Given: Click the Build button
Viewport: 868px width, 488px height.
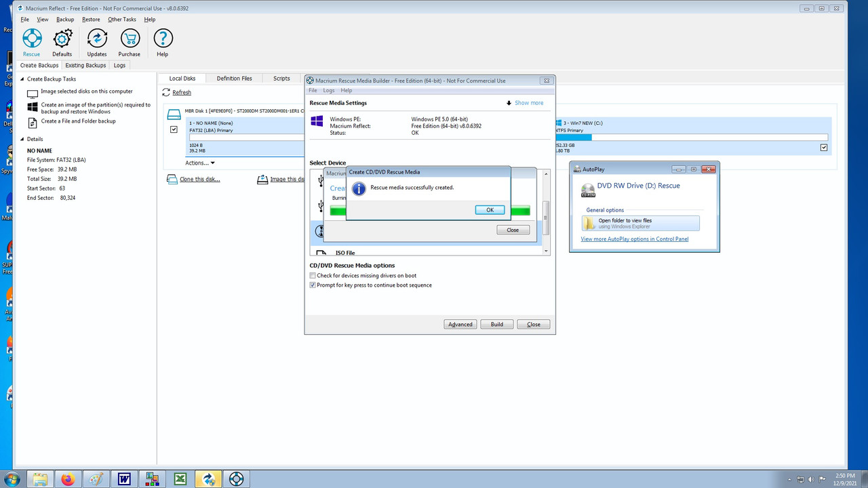Looking at the screenshot, I should (x=497, y=325).
